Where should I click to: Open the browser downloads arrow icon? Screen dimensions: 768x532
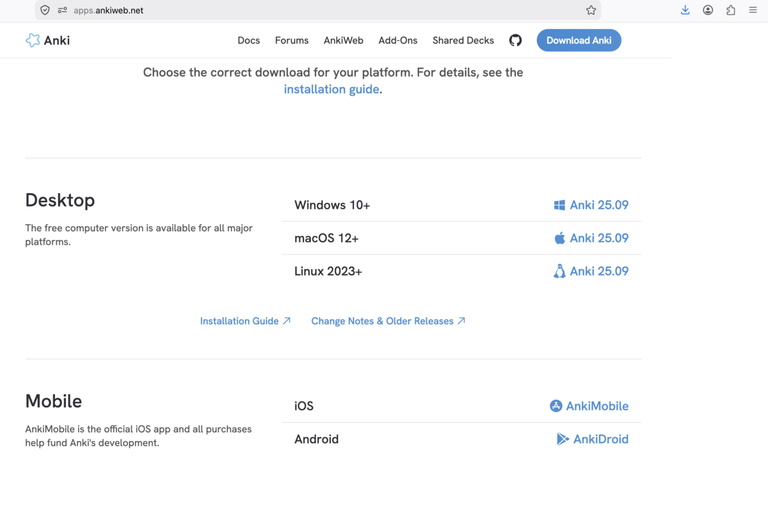tap(685, 10)
